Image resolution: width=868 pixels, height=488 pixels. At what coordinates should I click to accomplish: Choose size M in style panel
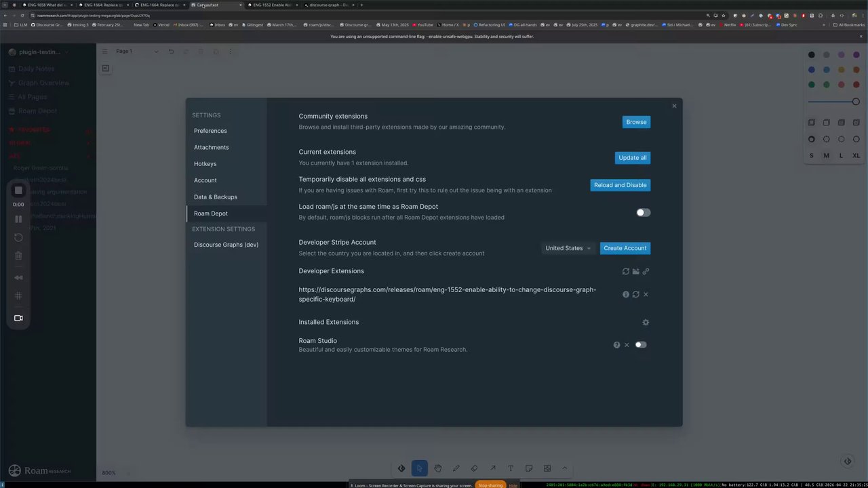point(827,156)
